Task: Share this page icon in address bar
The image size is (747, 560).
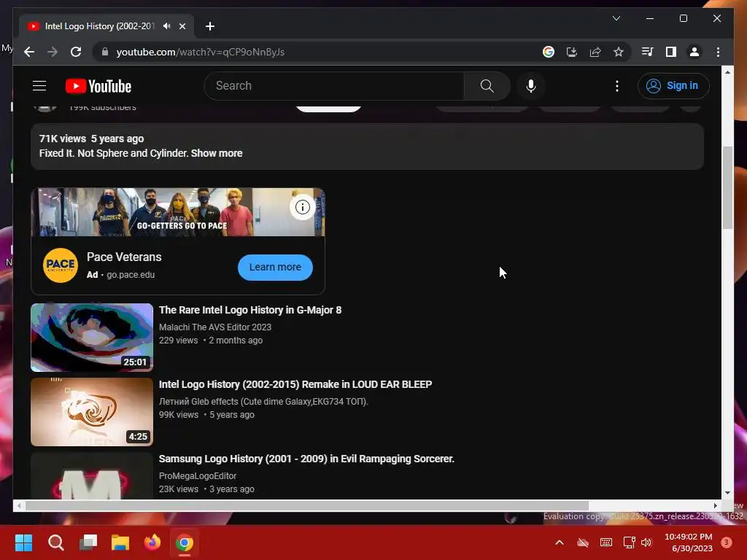Action: [595, 52]
